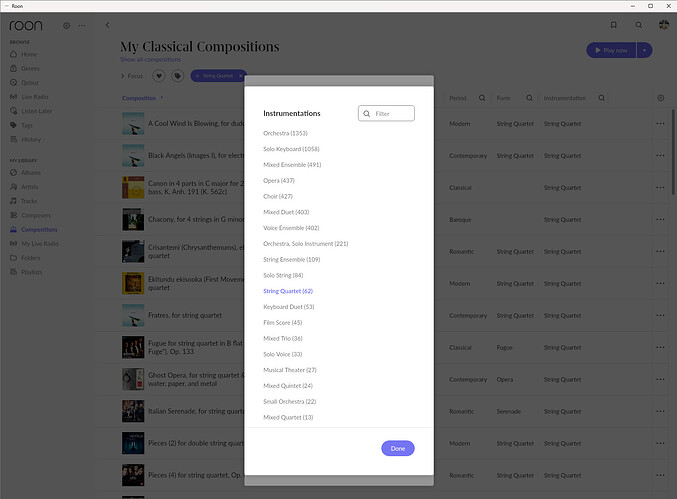Select Orchestra (1353) instrumentation
This screenshot has width=677, height=499.
[285, 133]
